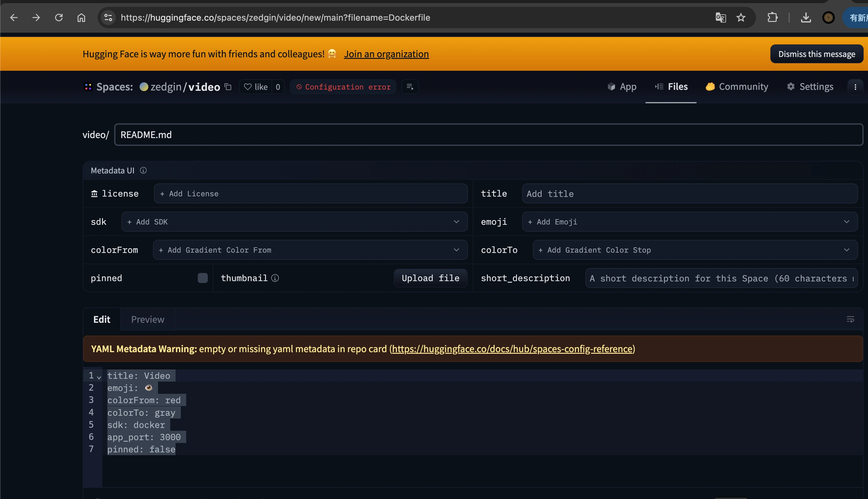Dismiss the organization banner message
The width and height of the screenshot is (868, 499).
click(816, 54)
